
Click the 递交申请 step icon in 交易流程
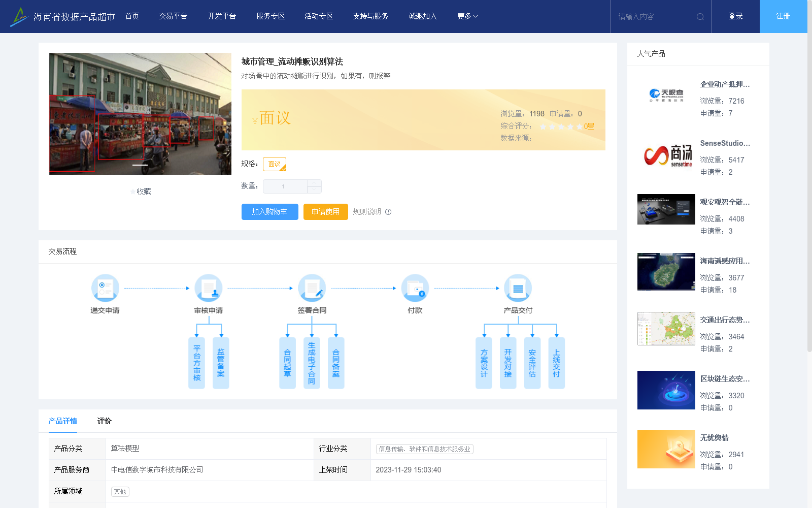pos(105,288)
